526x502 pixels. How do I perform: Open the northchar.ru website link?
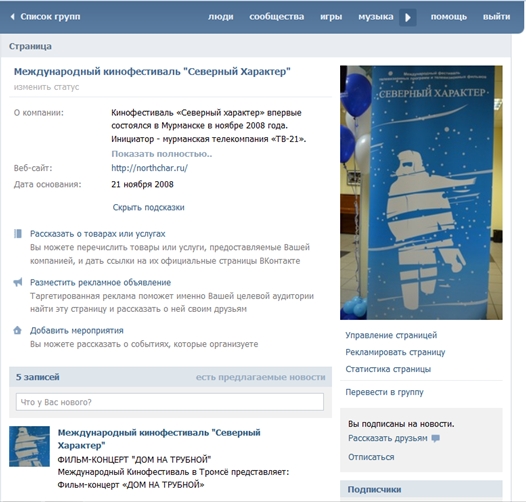pos(149,168)
